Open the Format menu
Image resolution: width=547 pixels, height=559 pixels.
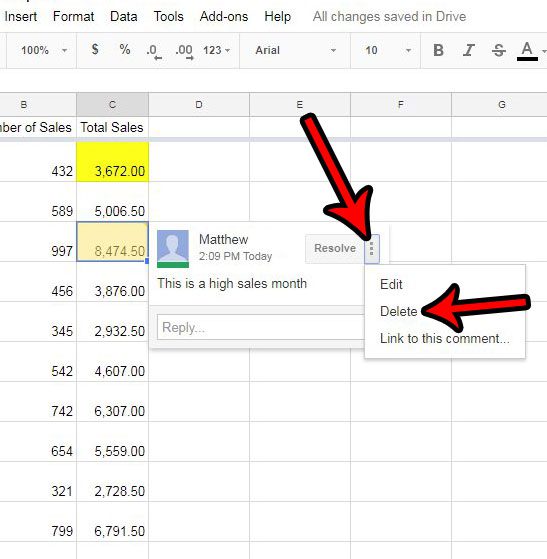[x=73, y=16]
